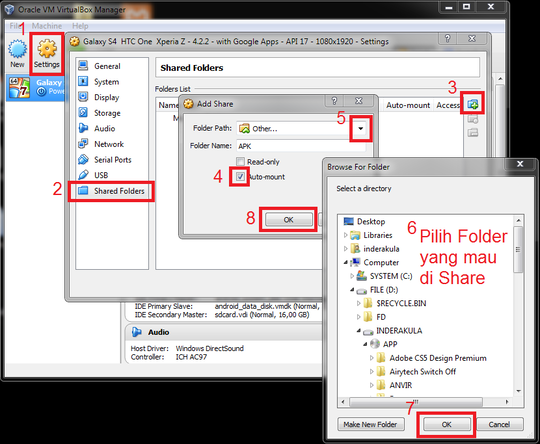Viewport: 540px width, 444px height.
Task: Click the System category icon
Action: pyautogui.click(x=83, y=81)
